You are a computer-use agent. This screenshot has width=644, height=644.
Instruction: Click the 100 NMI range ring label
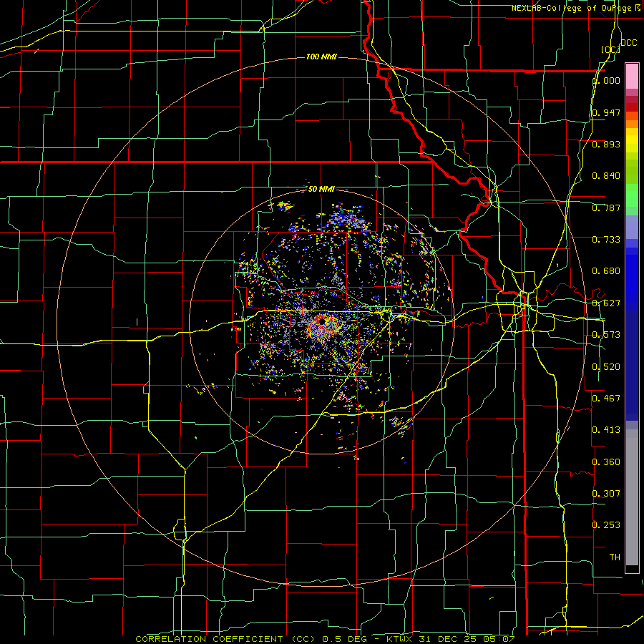click(x=321, y=57)
